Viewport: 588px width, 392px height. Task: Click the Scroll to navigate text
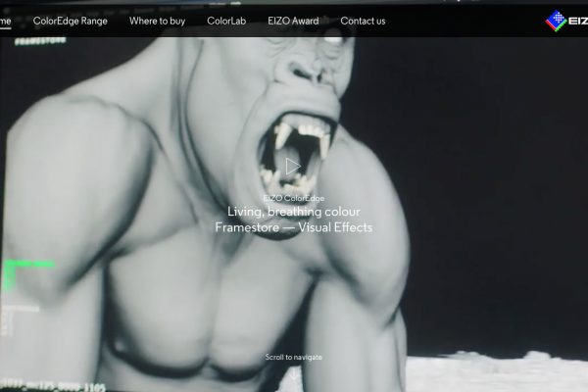coord(294,357)
